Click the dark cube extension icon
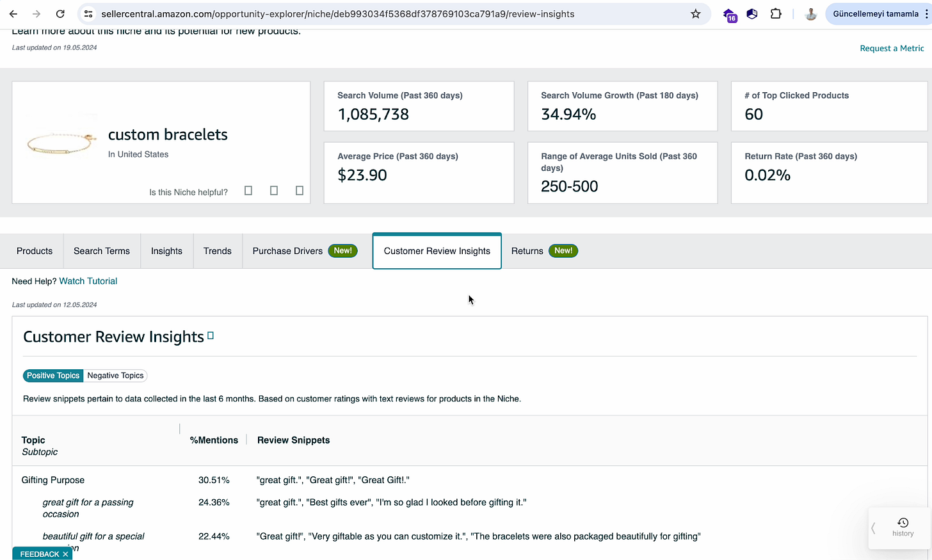This screenshot has width=932, height=560. (752, 13)
